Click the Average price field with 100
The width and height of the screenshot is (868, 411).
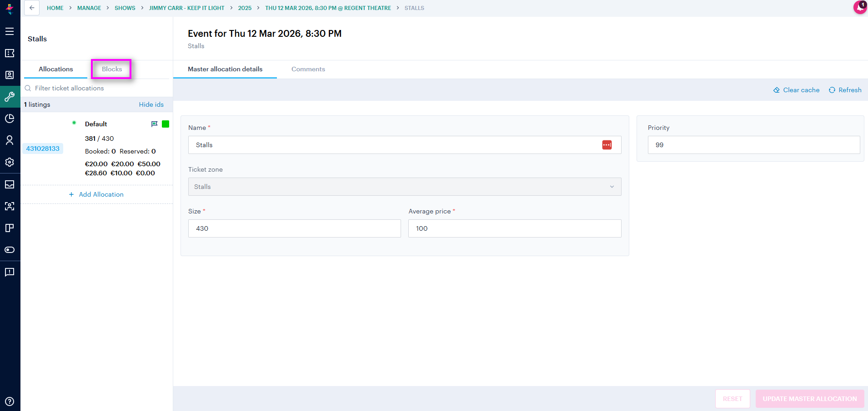[515, 228]
